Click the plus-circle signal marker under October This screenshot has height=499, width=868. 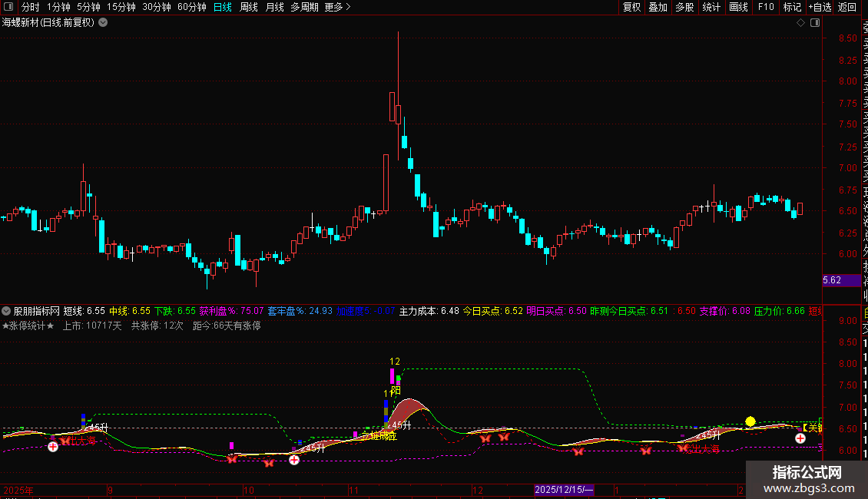[294, 460]
